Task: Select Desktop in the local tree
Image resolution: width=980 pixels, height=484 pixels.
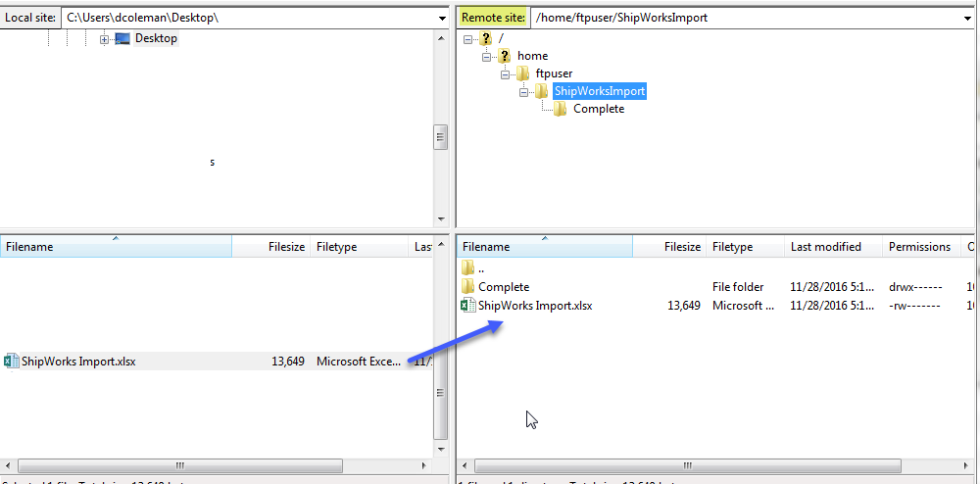Action: (x=156, y=38)
